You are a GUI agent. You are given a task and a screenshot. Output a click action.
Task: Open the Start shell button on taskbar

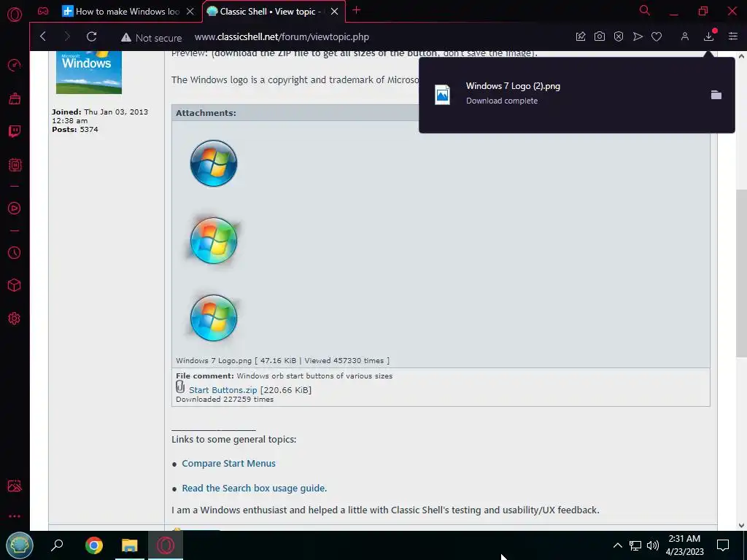pyautogui.click(x=19, y=545)
